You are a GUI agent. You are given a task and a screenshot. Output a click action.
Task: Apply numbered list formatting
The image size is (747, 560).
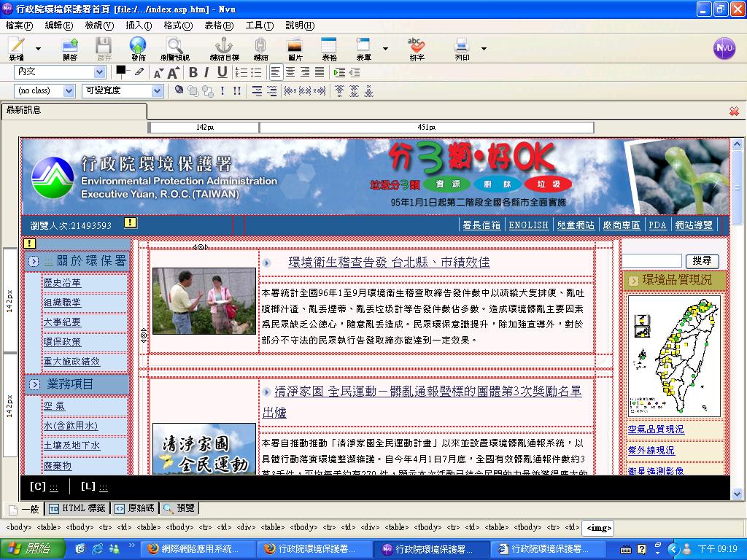241,72
